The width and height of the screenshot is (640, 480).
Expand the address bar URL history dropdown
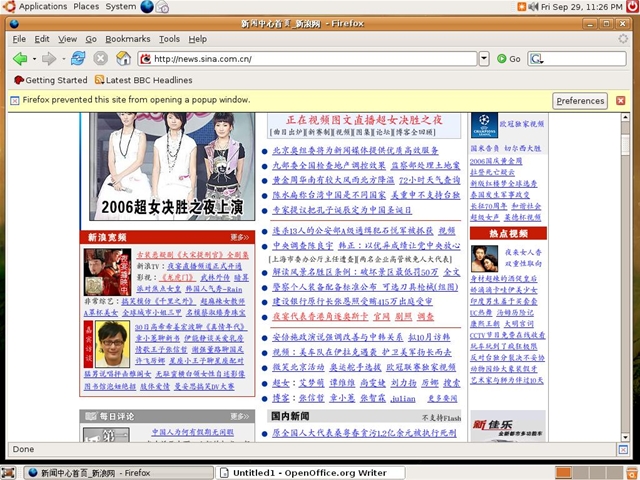coord(484,59)
